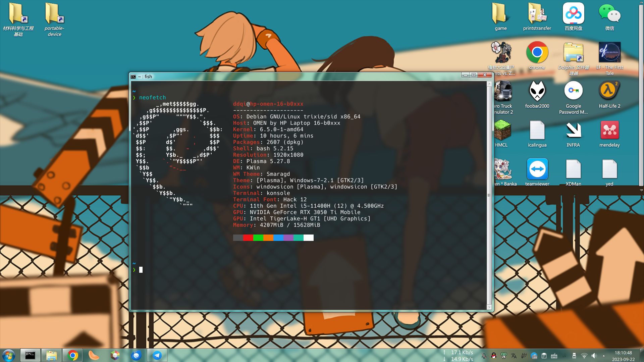The image size is (644, 362).
Task: Open the yed desktop file
Action: (x=609, y=172)
